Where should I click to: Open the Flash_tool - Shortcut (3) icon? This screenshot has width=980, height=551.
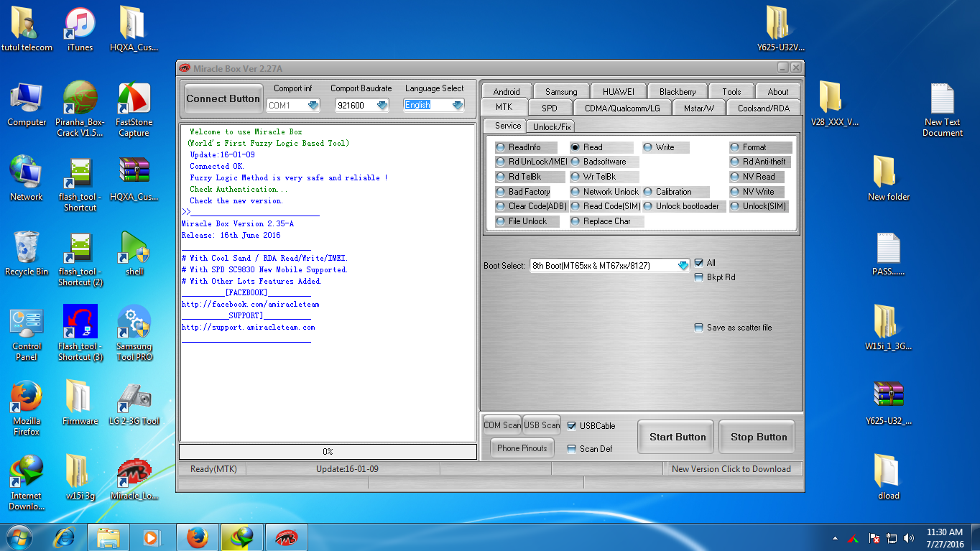coord(80,334)
